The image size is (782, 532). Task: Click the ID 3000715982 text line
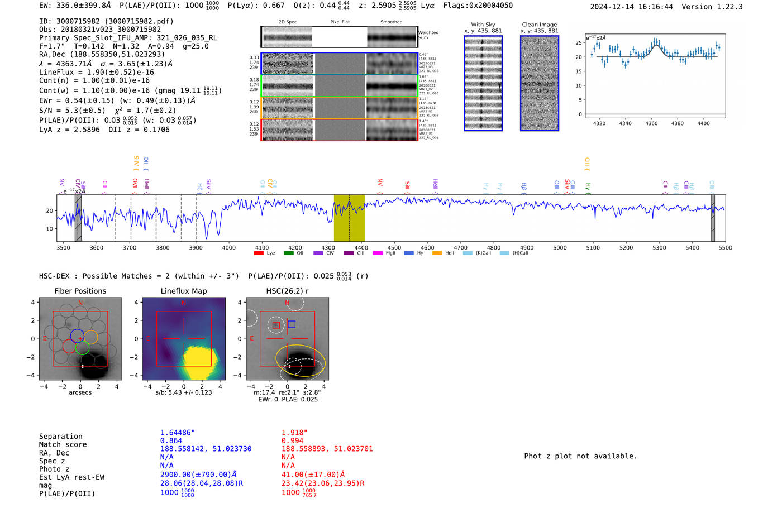[106, 21]
